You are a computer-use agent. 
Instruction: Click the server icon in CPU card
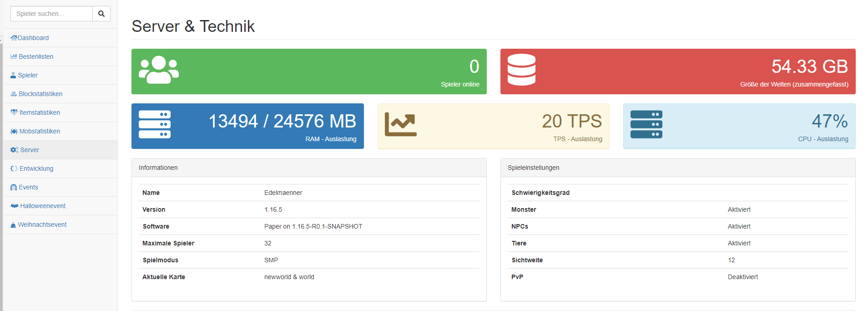click(x=646, y=124)
